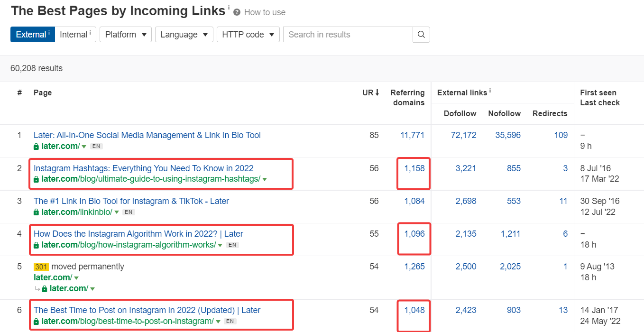This screenshot has height=332, width=644.
Task: Open dofollow links count 72,172
Action: coord(463,135)
